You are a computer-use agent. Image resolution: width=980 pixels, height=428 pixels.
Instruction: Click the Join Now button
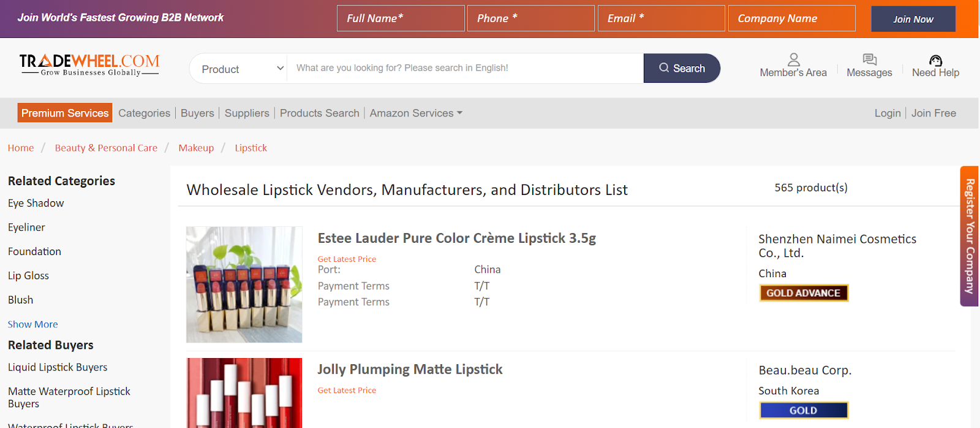[x=913, y=19]
